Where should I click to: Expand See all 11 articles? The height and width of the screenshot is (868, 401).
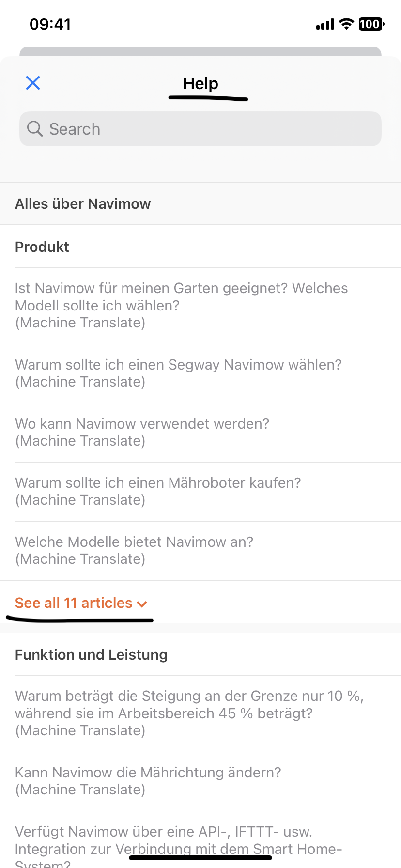click(x=74, y=603)
